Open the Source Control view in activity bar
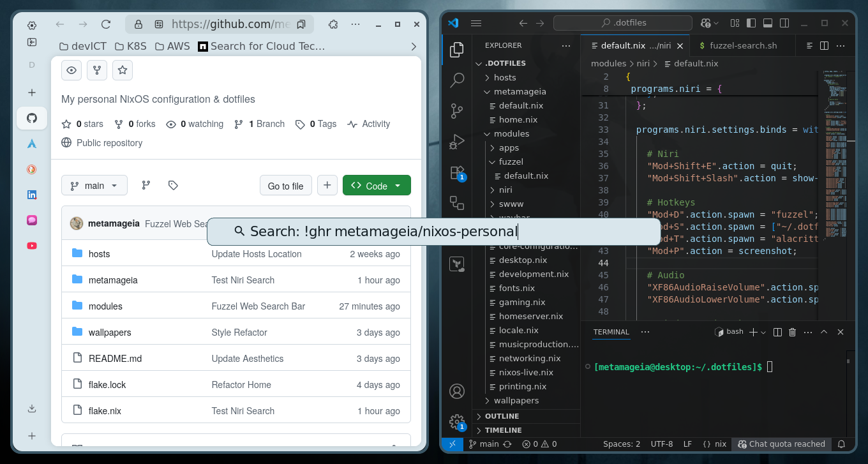The height and width of the screenshot is (464, 868). 457,111
